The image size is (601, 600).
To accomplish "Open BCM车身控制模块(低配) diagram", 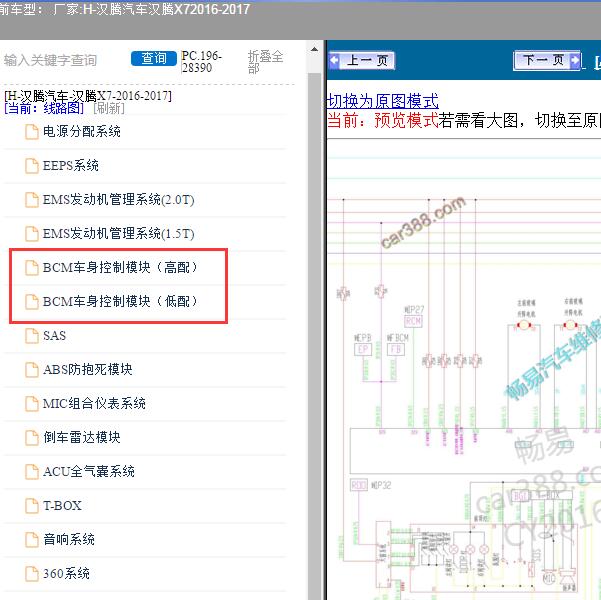I will [120, 301].
